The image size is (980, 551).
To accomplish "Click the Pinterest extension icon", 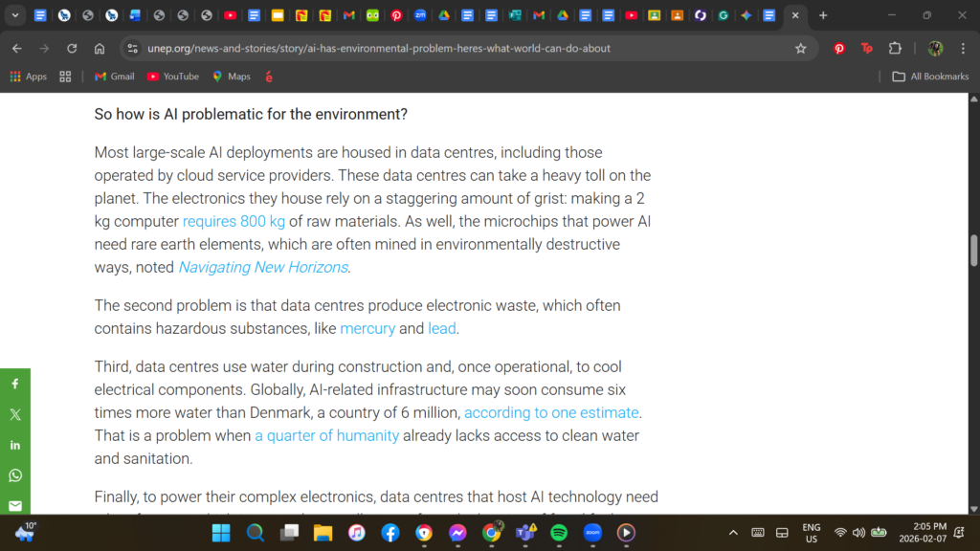I will (839, 49).
